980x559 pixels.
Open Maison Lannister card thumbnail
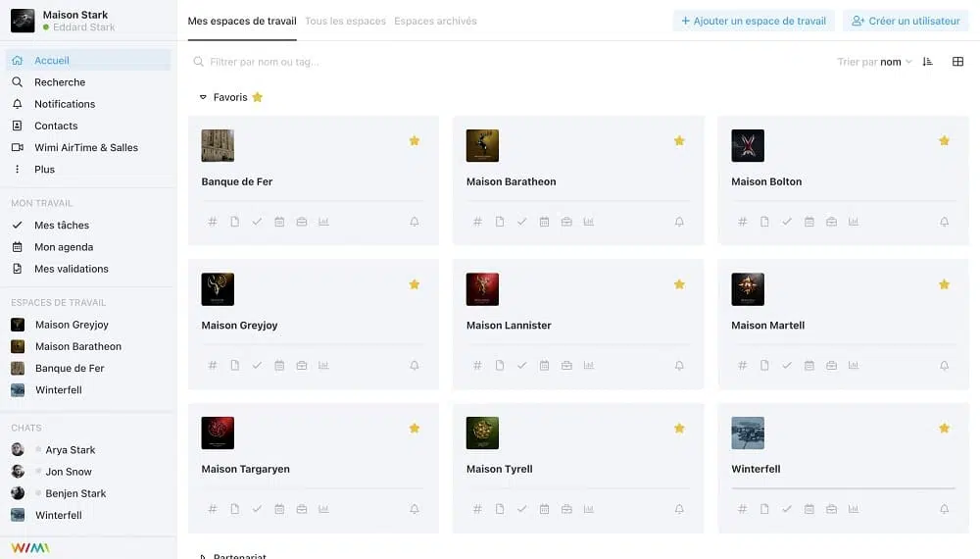482,289
